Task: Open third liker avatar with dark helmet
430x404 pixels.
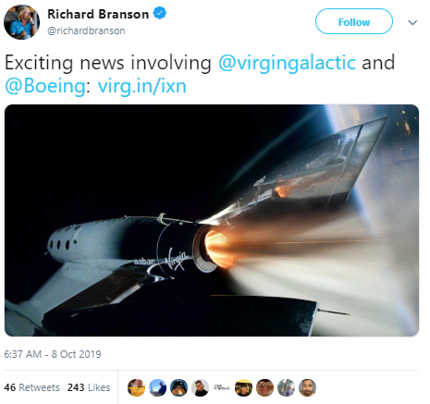Action: click(x=179, y=388)
